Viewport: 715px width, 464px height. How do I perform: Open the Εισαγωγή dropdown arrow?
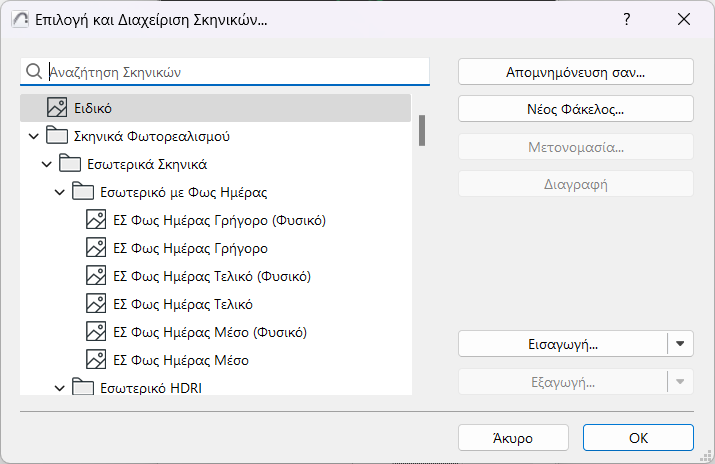coord(680,344)
